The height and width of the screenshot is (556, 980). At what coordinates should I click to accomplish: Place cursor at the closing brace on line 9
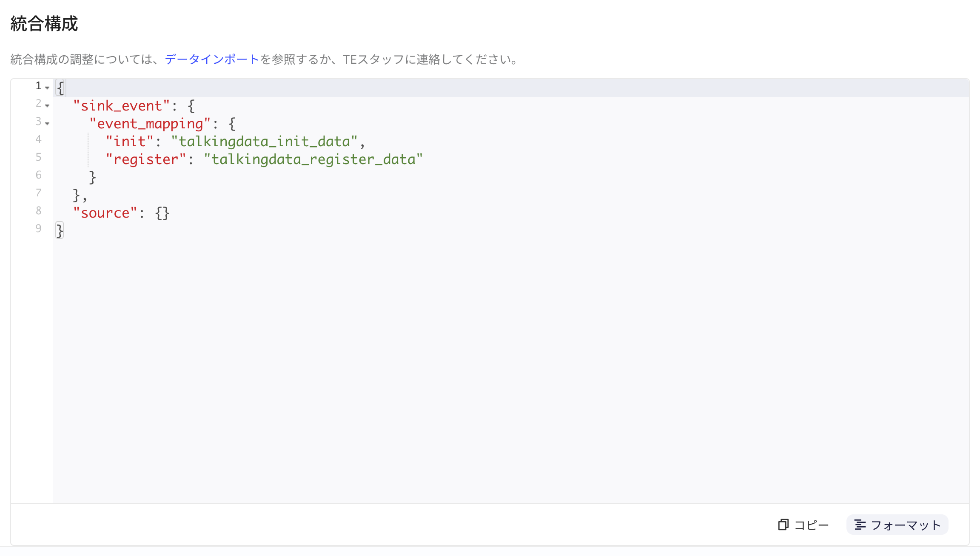coord(60,231)
